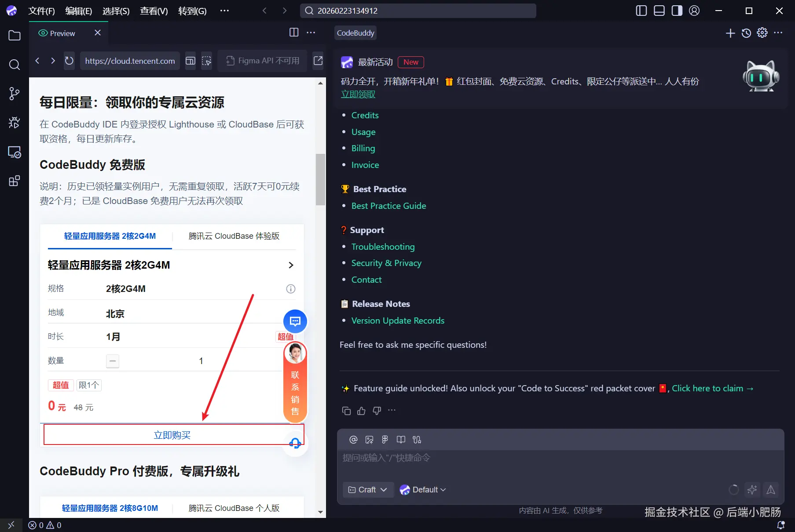The width and height of the screenshot is (795, 532).
Task: Toggle the bottom panel layout
Action: click(659, 11)
